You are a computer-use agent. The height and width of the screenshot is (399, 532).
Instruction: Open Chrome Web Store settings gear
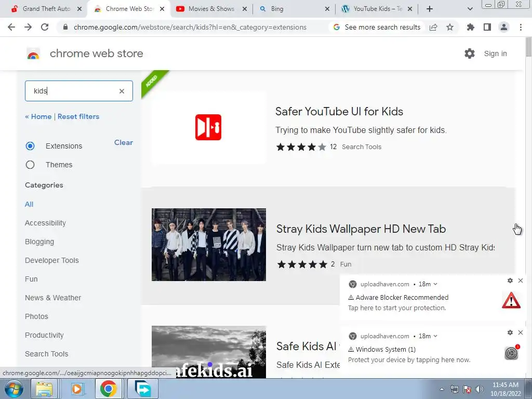coord(470,54)
